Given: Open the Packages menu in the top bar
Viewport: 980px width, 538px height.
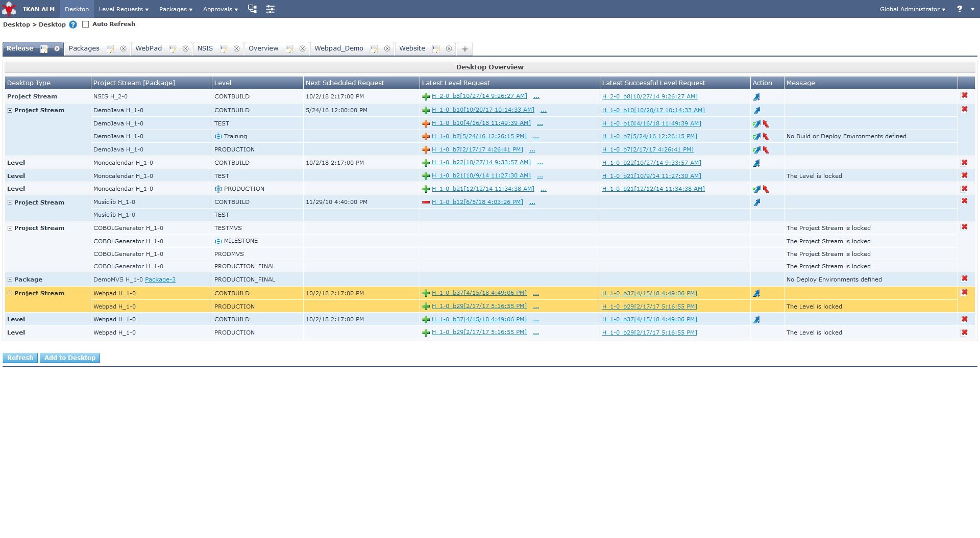Looking at the screenshot, I should [x=176, y=9].
